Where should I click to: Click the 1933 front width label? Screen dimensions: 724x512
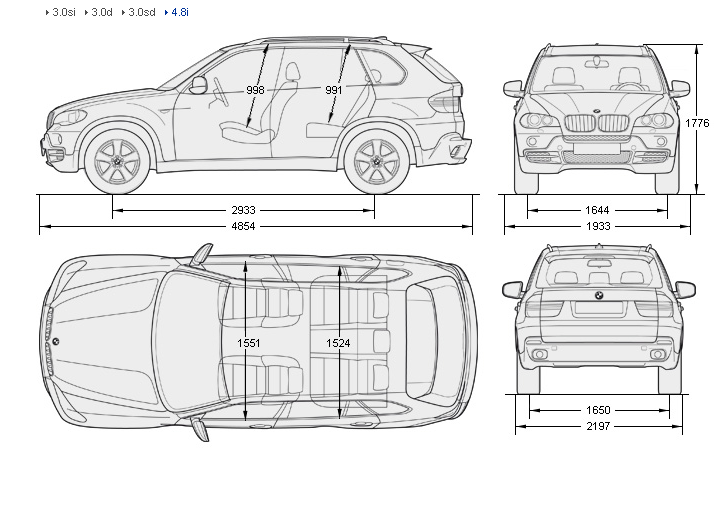[x=598, y=228]
